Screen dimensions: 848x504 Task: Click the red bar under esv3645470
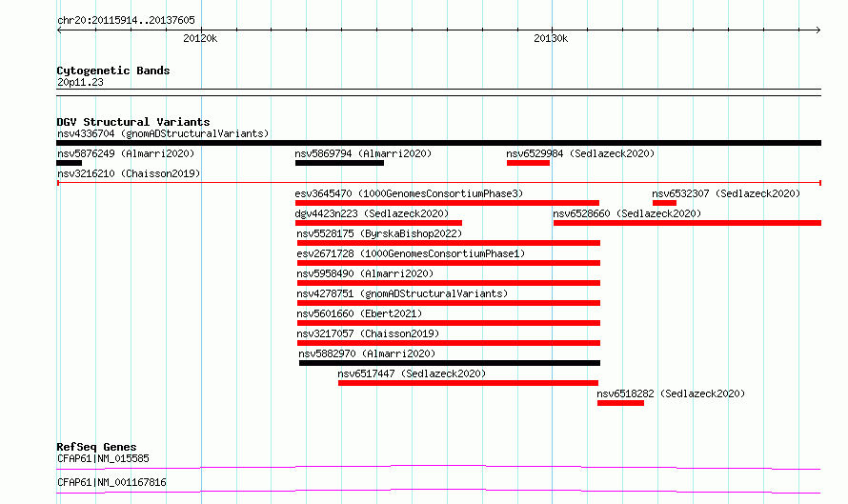[447, 203]
